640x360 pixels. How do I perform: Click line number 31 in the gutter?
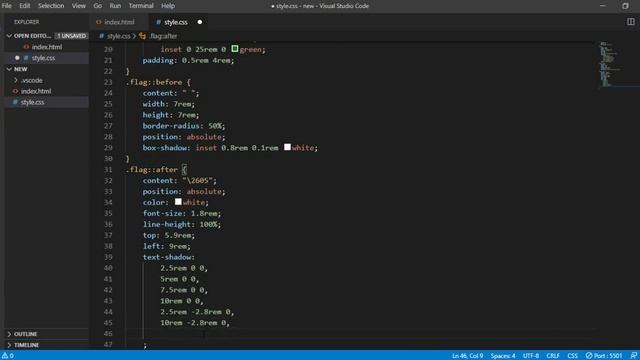[108, 169]
